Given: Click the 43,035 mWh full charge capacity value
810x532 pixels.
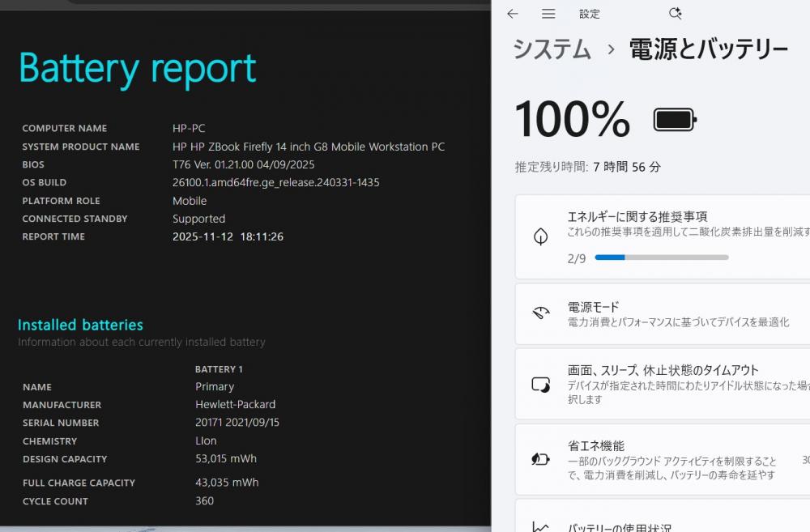Looking at the screenshot, I should tap(227, 483).
